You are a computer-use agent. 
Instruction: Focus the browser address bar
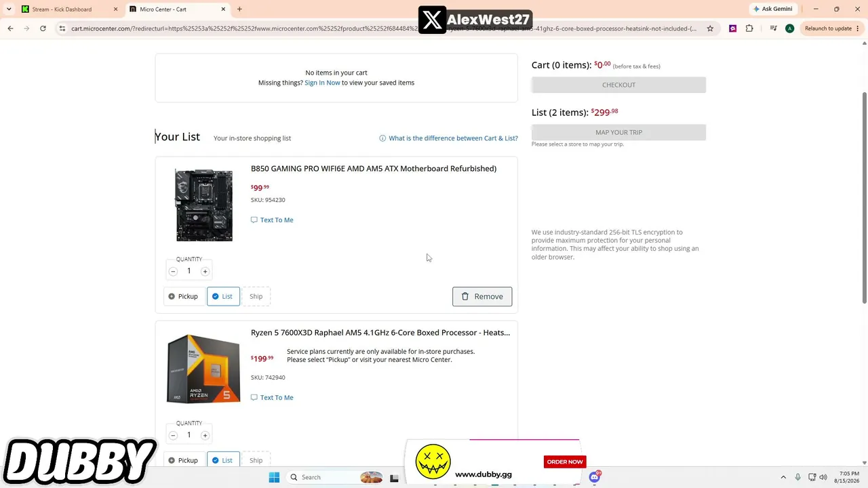[383, 28]
